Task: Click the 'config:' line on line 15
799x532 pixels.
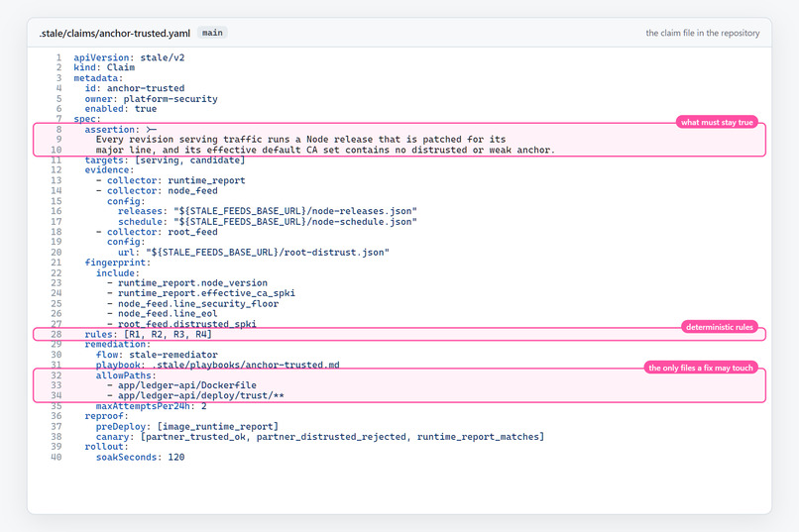Action: tap(126, 201)
